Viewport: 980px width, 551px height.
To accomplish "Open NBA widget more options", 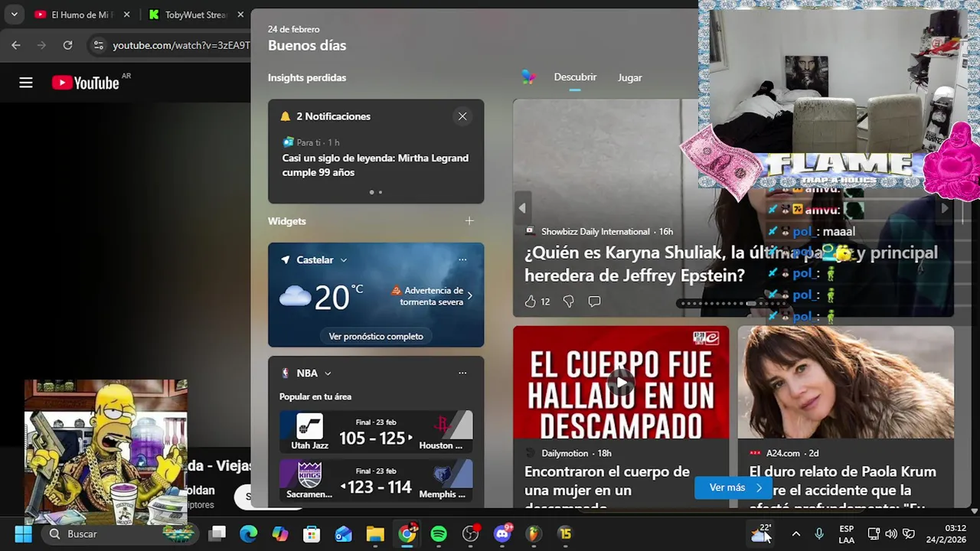I will (x=462, y=373).
